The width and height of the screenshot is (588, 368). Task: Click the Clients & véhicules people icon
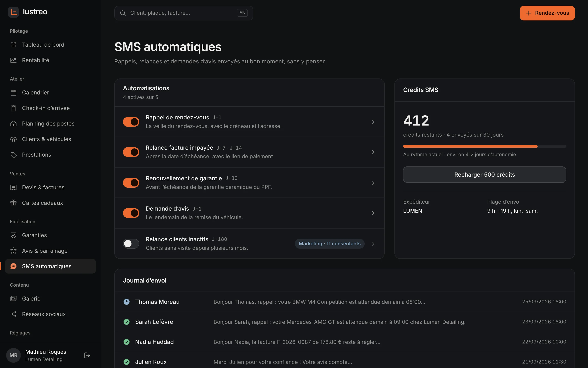[x=13, y=139]
